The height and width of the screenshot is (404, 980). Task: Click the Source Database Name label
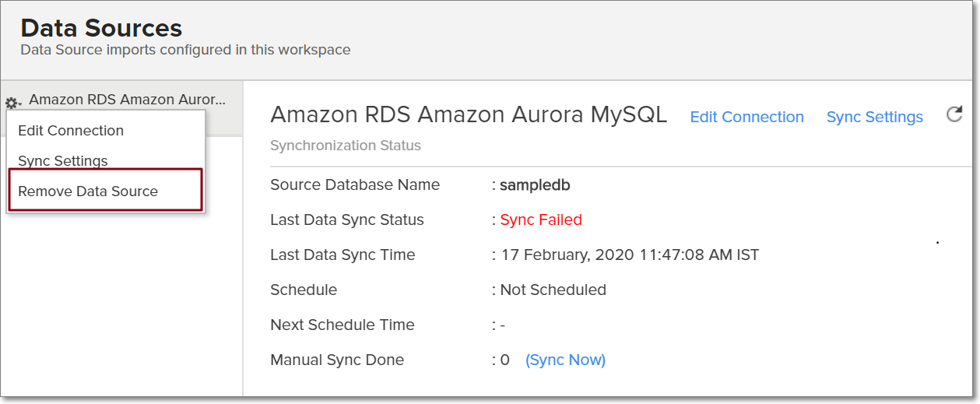(355, 185)
